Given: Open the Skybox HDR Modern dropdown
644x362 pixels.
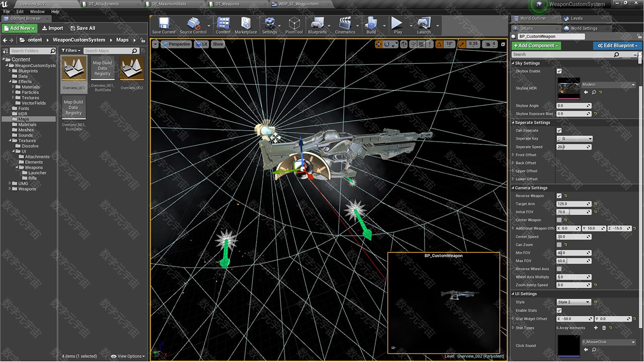Looking at the screenshot, I should [x=608, y=84].
